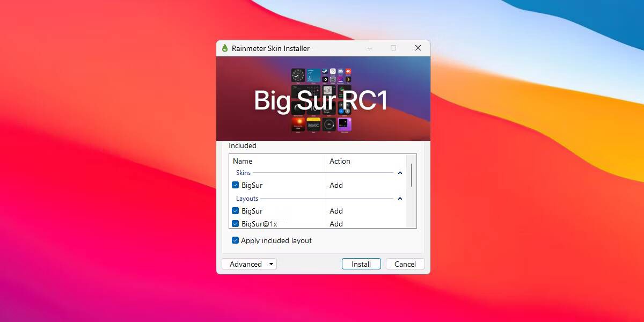Click the Rainmeter droplet icon in title bar
This screenshot has height=322, width=644.
click(x=224, y=48)
